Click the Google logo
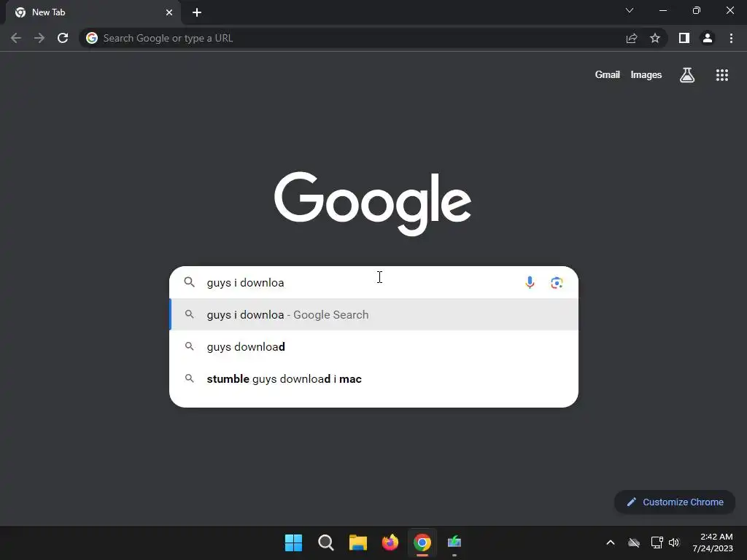This screenshot has width=747, height=560. [373, 203]
